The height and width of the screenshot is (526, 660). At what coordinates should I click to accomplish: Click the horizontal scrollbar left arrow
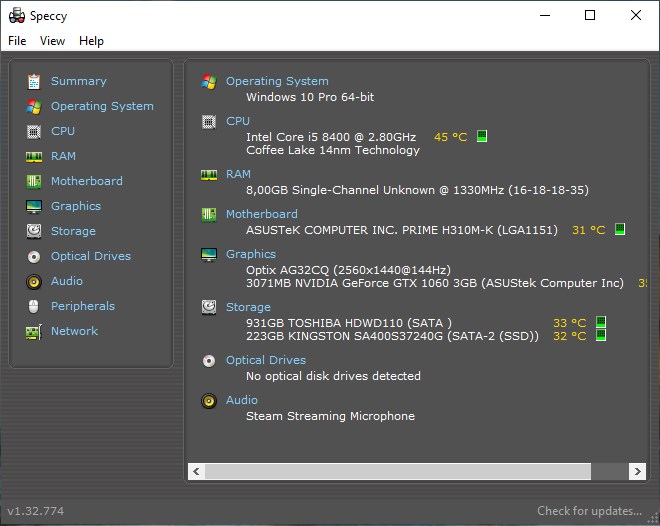click(x=197, y=471)
